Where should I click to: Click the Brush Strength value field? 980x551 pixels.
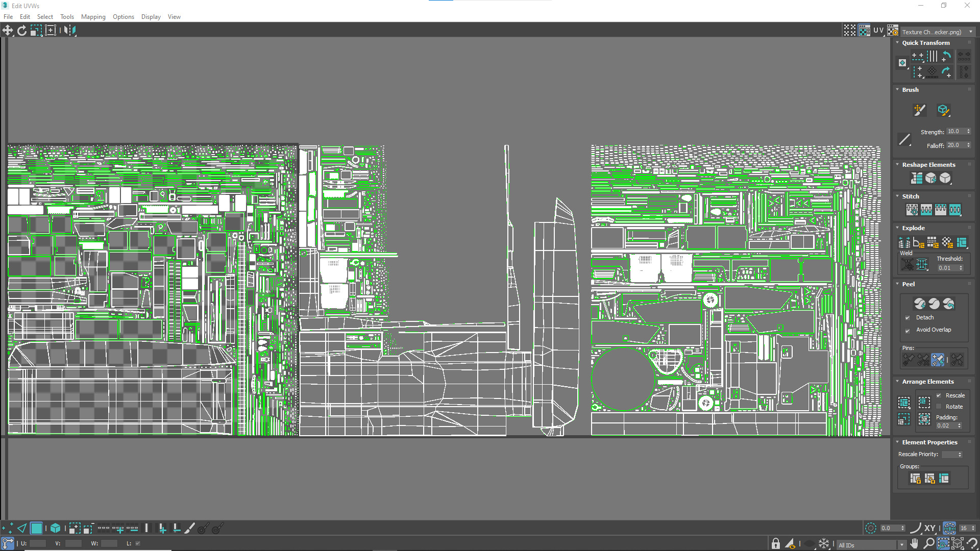click(954, 132)
